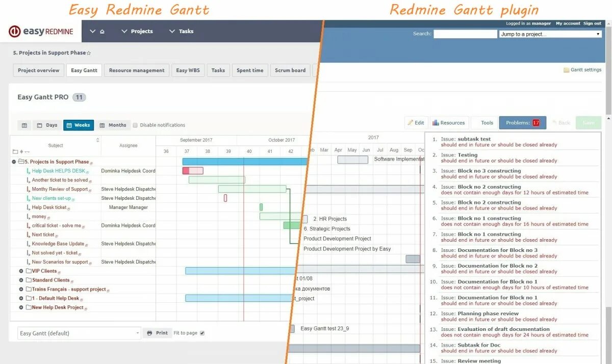Select problem 12 'Planning phase review'

pos(488,314)
